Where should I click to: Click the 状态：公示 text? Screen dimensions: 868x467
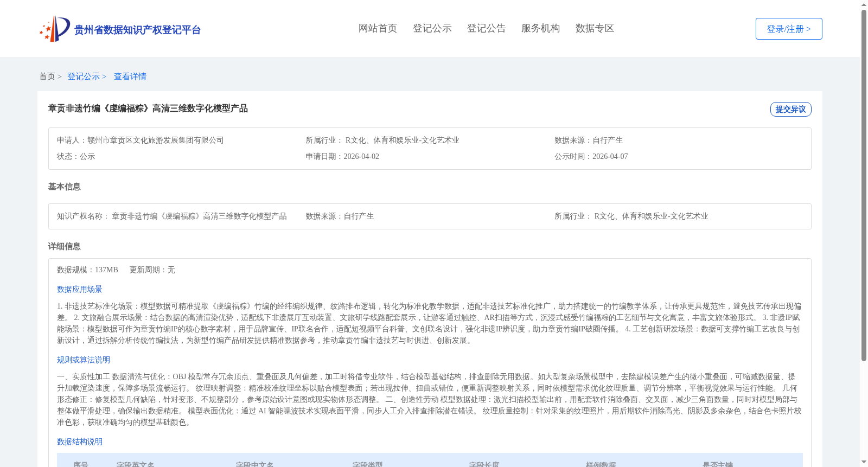pos(76,156)
